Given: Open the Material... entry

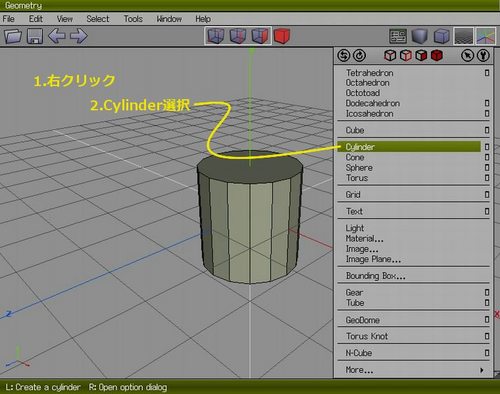Looking at the screenshot, I should (x=364, y=238).
